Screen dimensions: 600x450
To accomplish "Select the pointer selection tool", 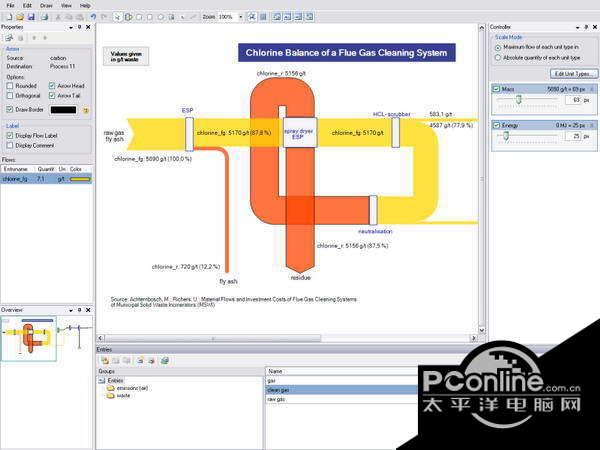I will tap(117, 17).
